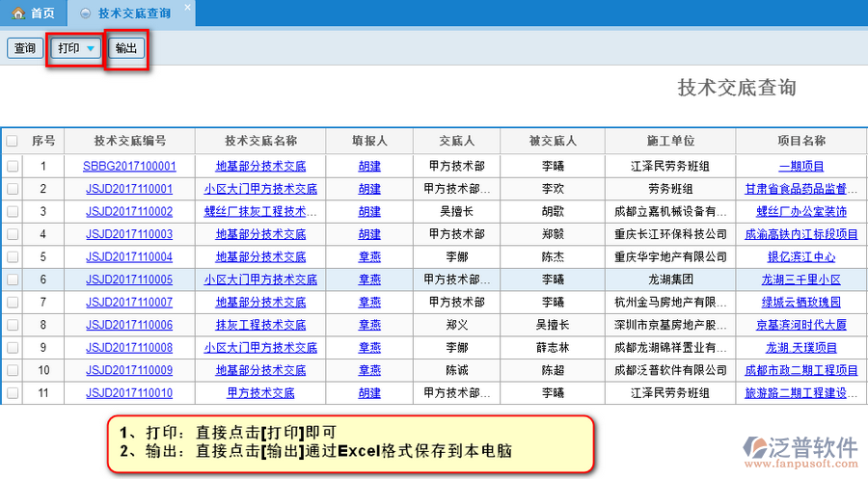Image resolution: width=868 pixels, height=479 pixels.
Task: Select the checkbox for row 11
Action: [x=12, y=392]
